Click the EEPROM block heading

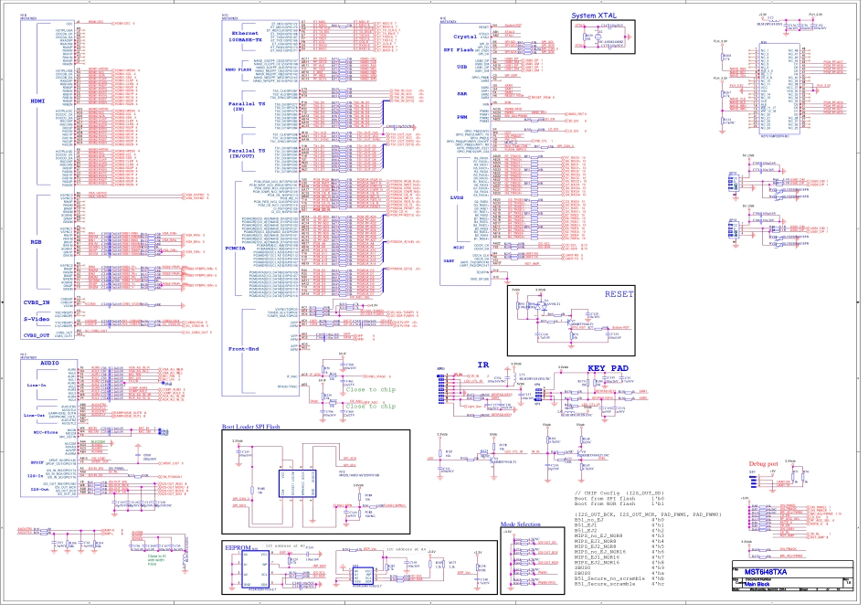(x=241, y=545)
